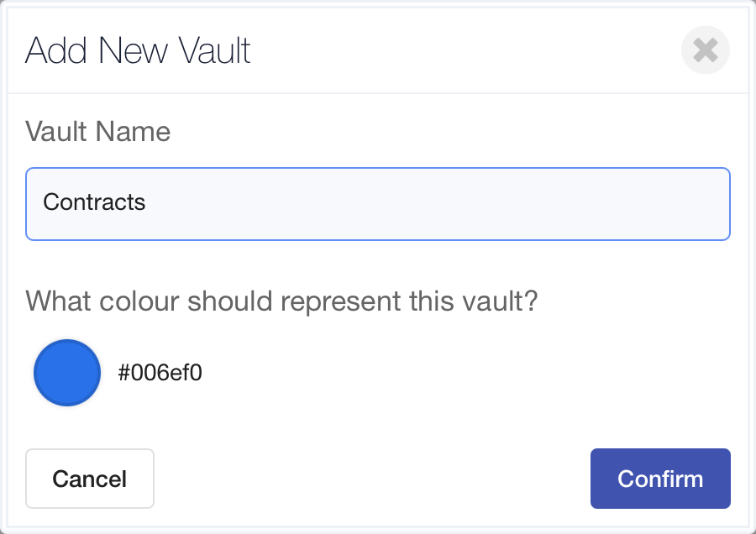This screenshot has width=756, height=534.
Task: Select the round blue colour swatch
Action: [x=67, y=373]
